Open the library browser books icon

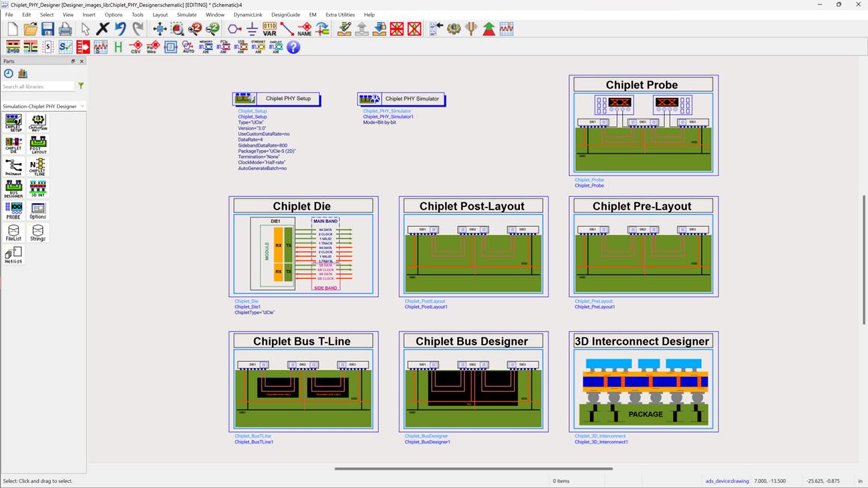(x=23, y=73)
